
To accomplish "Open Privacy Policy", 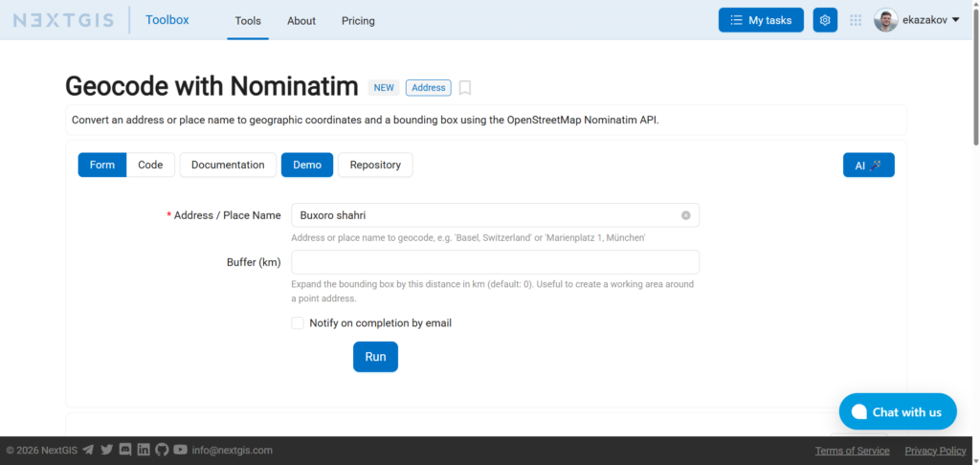I will tap(936, 451).
